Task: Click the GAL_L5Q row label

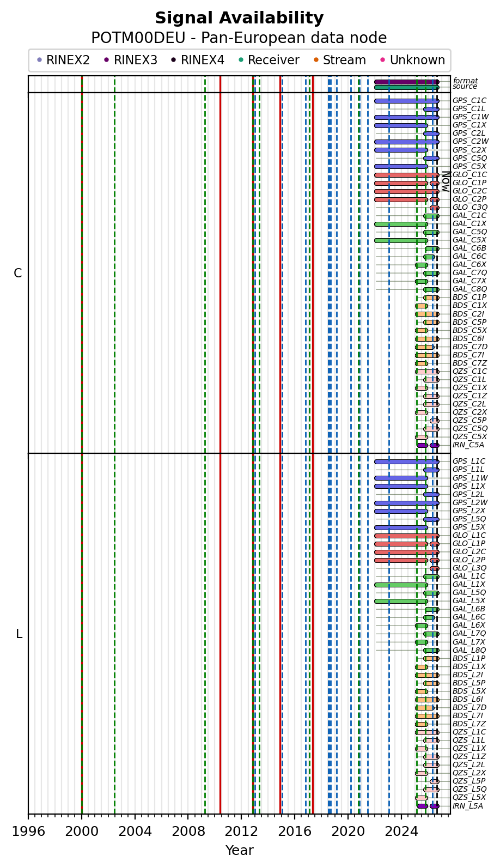Action: [469, 593]
